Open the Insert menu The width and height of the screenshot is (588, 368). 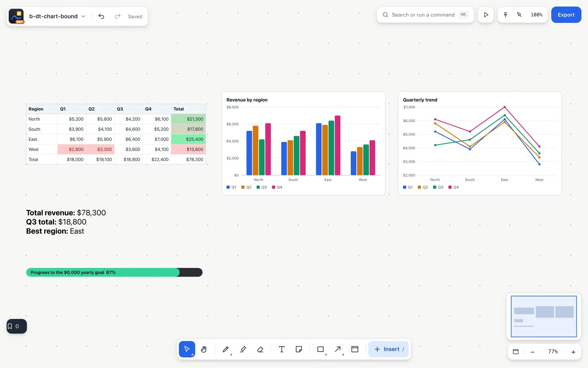[388, 349]
